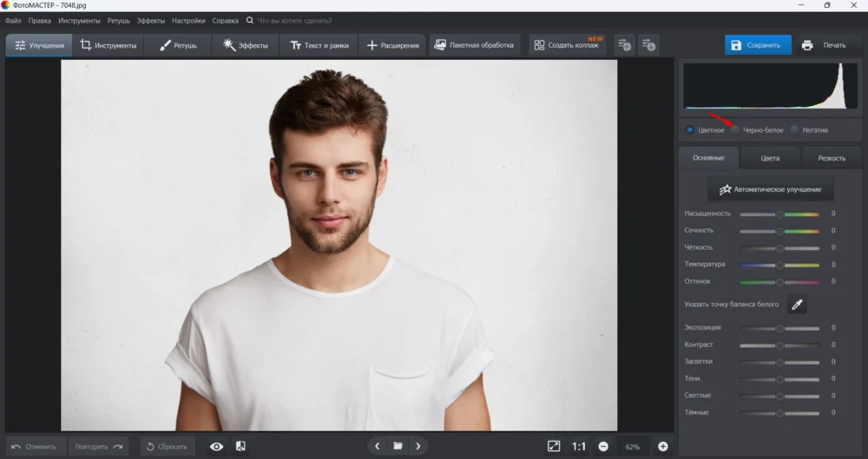Show original with the eye icon
This screenshot has width=868, height=459.
click(x=216, y=446)
